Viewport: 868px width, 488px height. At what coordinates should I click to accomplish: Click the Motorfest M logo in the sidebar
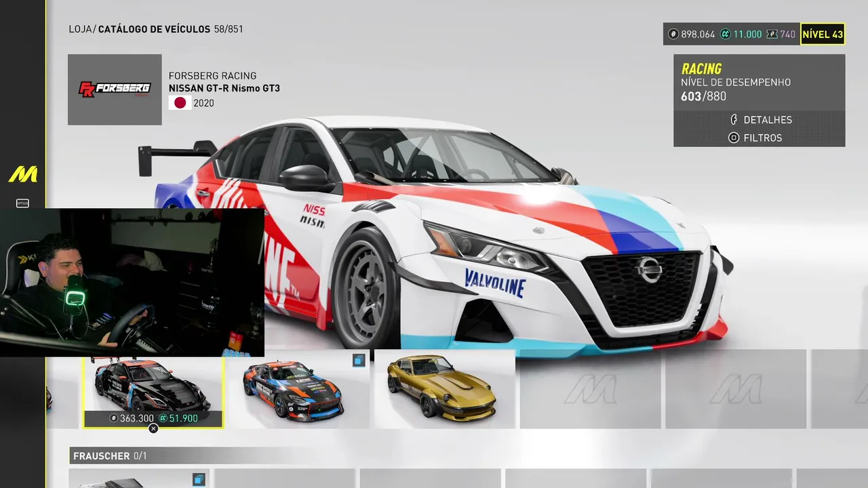(x=22, y=174)
